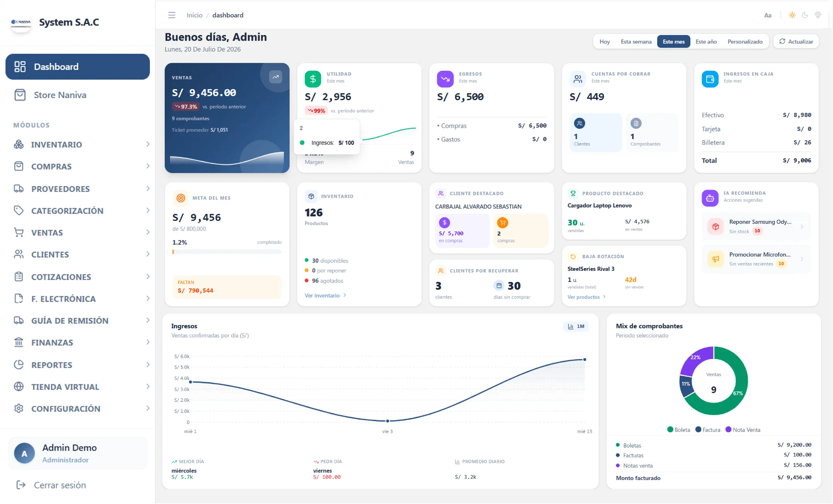Open the Ver inventario link

click(326, 295)
